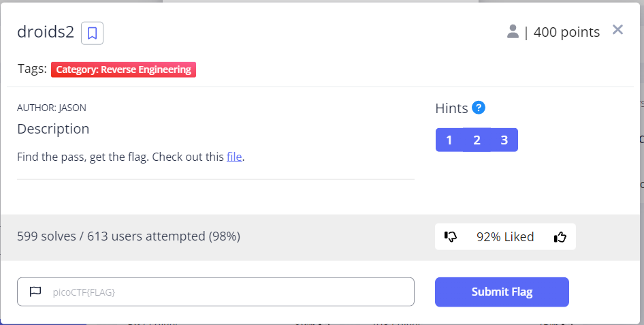Image resolution: width=644 pixels, height=325 pixels.
Task: Click the Hints help question mark icon
Action: [x=479, y=108]
